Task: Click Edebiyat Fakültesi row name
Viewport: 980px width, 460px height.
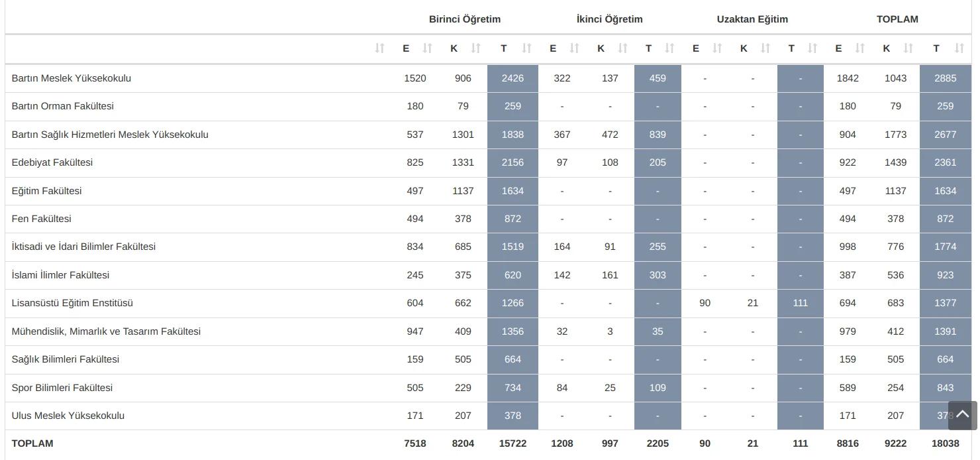Action: 52,162
